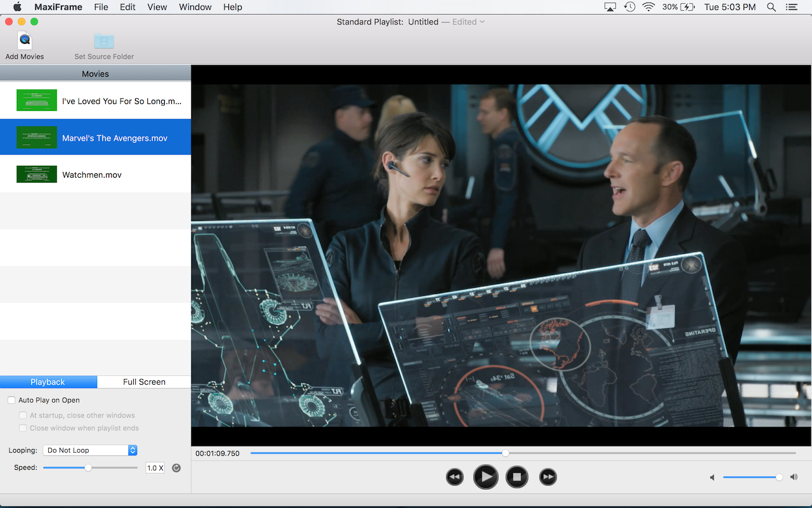
Task: Open the Window menu
Action: point(195,7)
